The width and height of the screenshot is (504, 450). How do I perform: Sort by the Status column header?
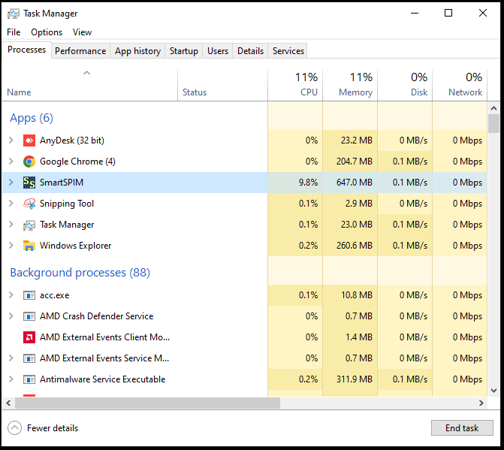click(x=222, y=85)
